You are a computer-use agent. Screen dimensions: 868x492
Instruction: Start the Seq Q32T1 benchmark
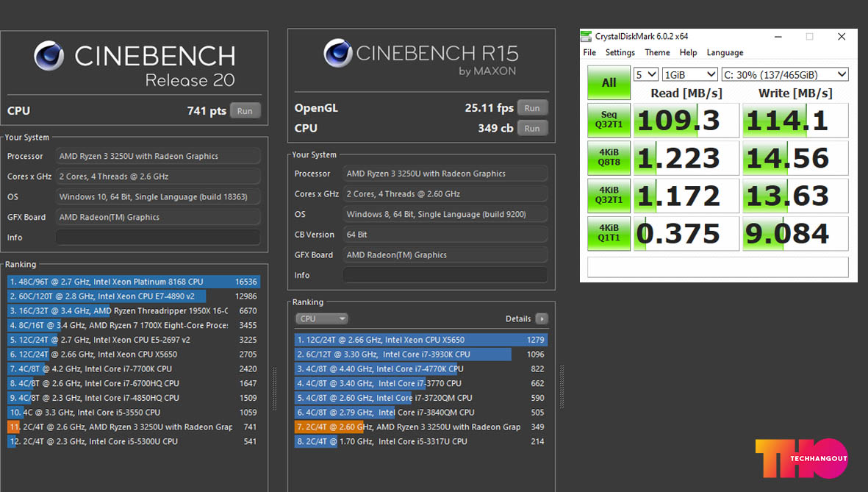point(609,120)
